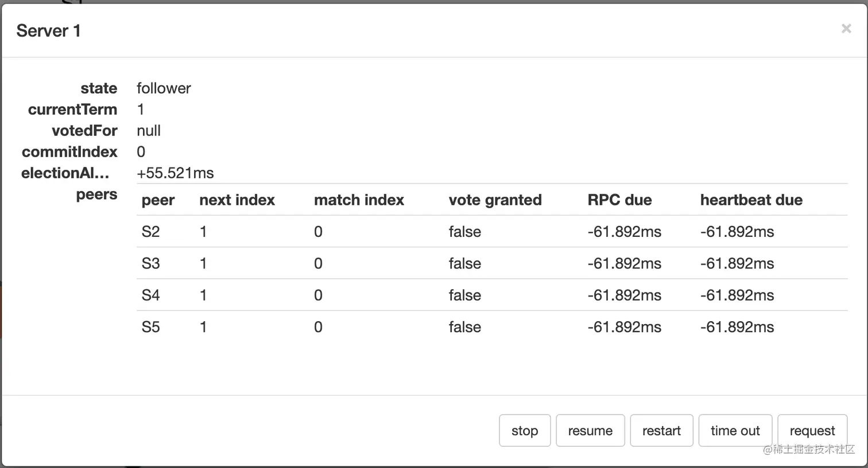Click the 'heartbeat due' column header
The image size is (868, 468).
tap(751, 200)
